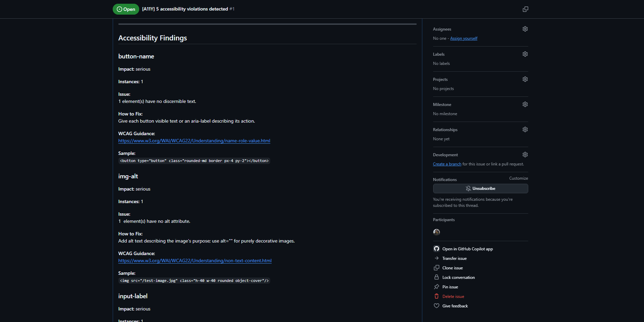
Task: Click the Development section label
Action: coord(445,155)
